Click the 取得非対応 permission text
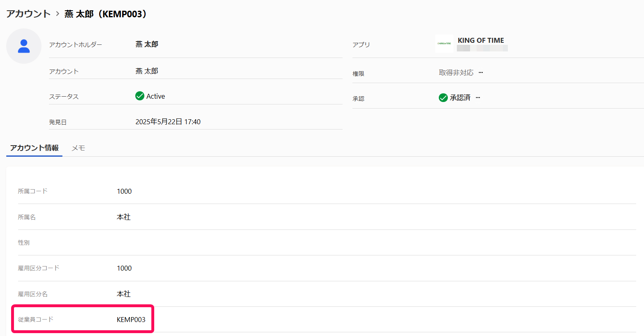Image resolution: width=644 pixels, height=336 pixels. [x=456, y=72]
